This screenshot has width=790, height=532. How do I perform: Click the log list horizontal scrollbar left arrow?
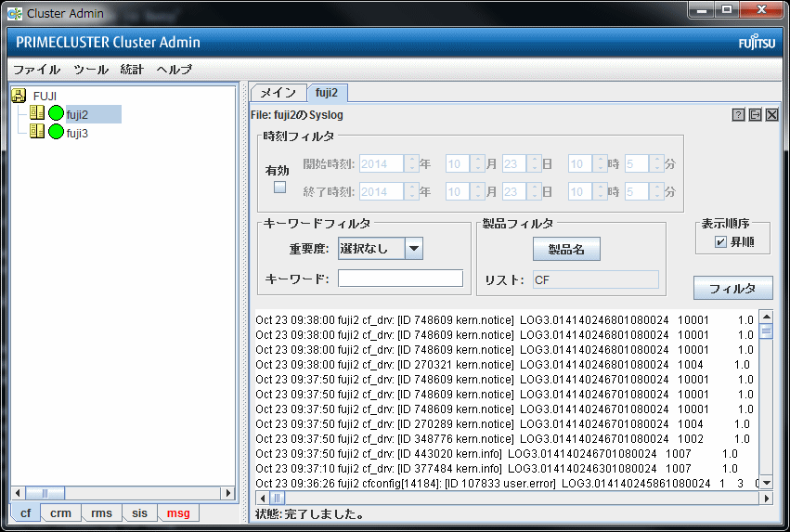[262, 499]
